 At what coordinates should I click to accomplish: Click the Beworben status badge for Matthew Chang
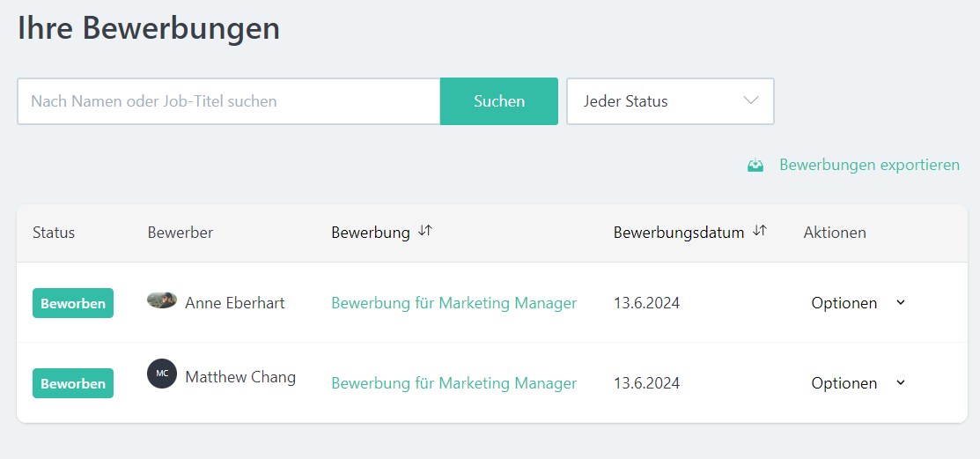coord(73,383)
